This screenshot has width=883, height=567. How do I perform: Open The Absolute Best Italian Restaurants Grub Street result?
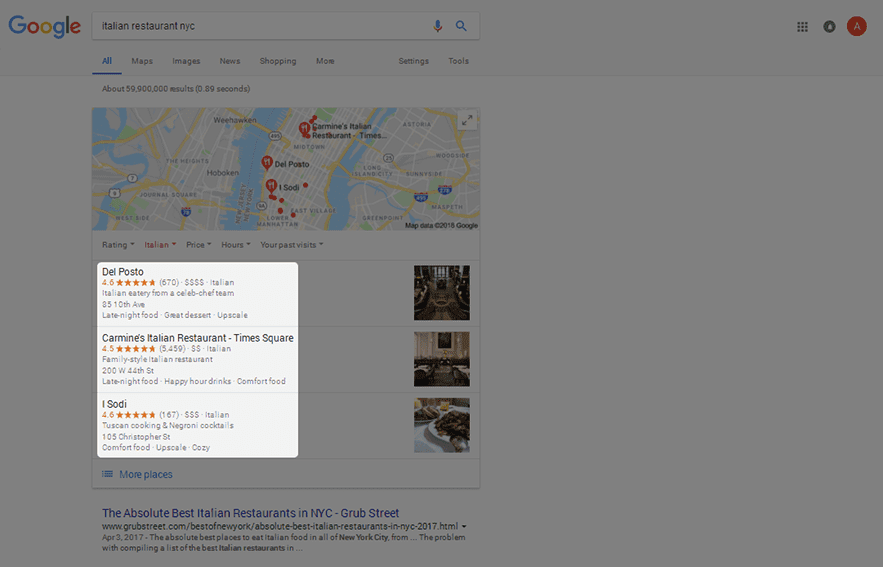tap(251, 513)
